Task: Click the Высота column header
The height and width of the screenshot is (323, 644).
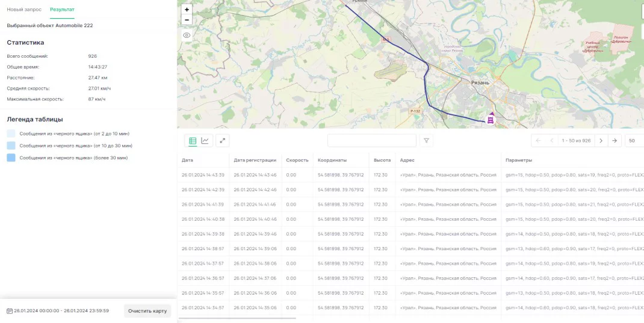Action: tap(382, 160)
